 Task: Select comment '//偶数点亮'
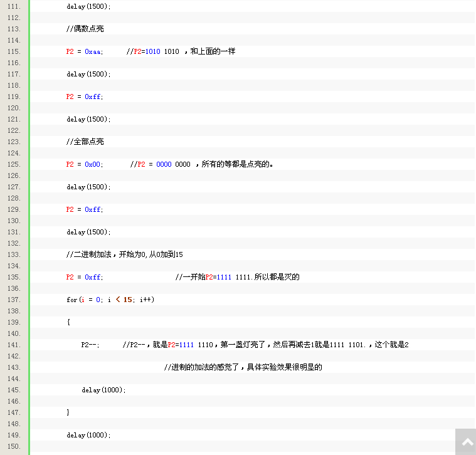click(85, 29)
